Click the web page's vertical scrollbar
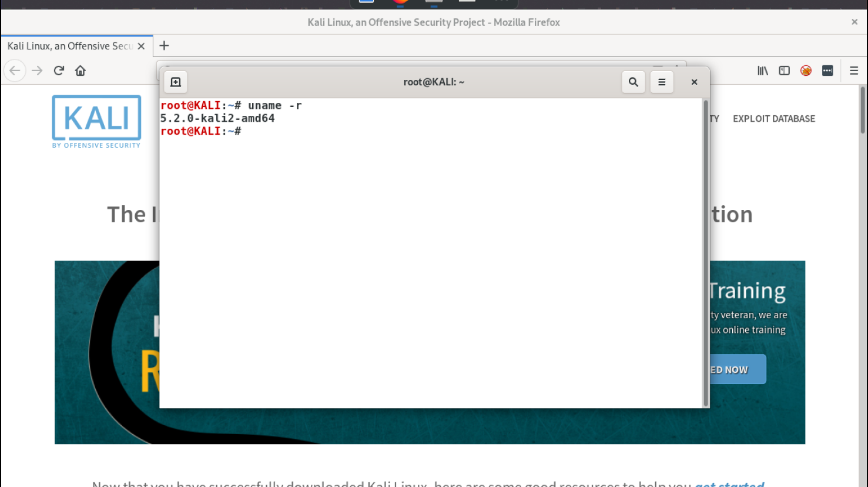Image resolution: width=868 pixels, height=487 pixels. point(863,111)
